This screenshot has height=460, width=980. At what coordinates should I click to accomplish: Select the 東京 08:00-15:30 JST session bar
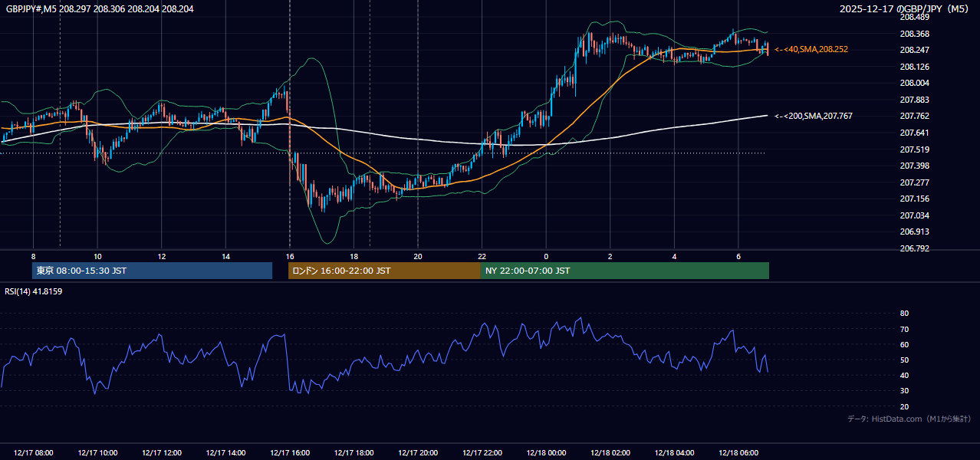click(153, 271)
